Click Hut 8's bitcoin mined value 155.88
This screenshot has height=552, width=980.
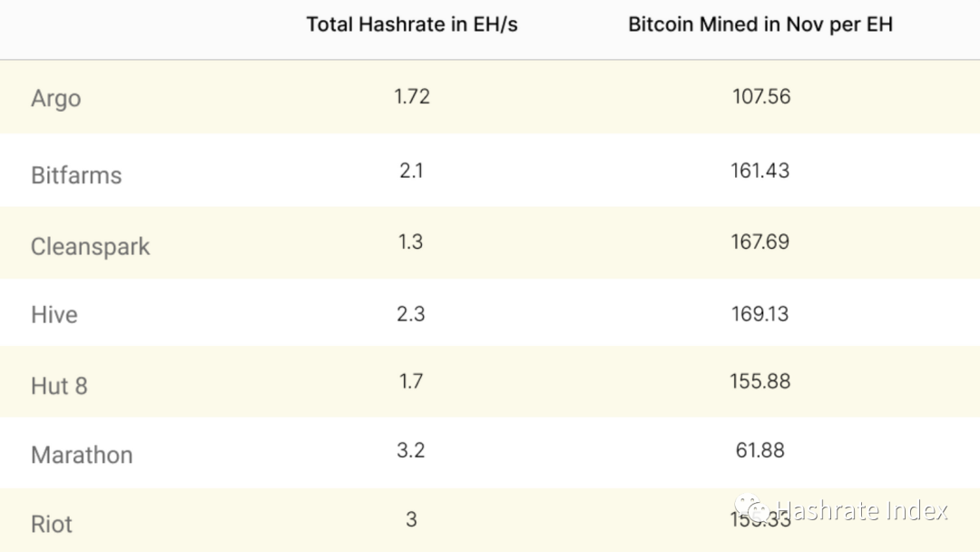[760, 380]
